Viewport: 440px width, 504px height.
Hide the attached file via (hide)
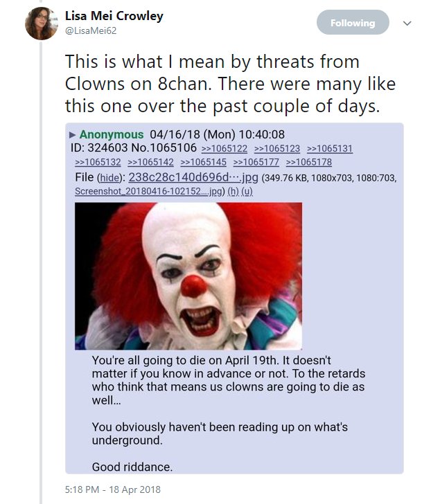pyautogui.click(x=109, y=178)
